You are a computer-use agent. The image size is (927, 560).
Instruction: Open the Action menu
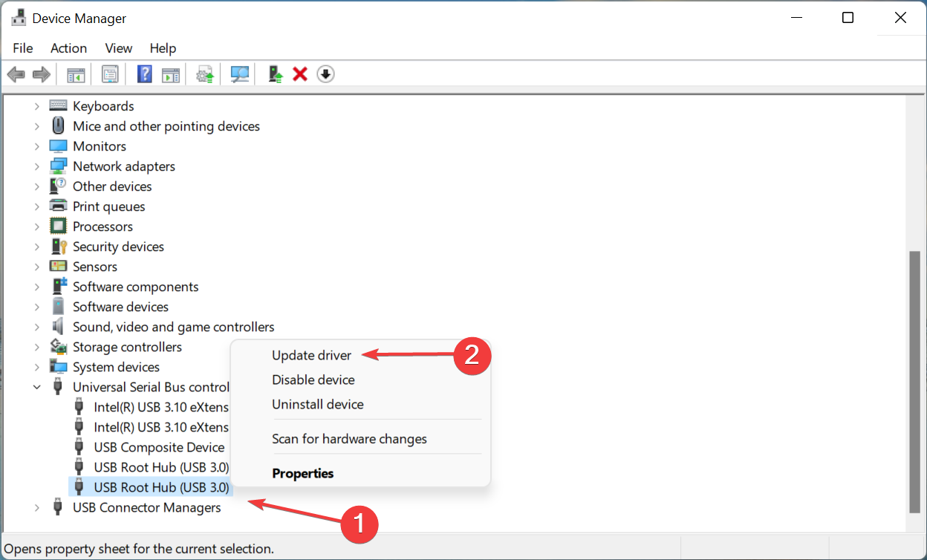tap(68, 48)
